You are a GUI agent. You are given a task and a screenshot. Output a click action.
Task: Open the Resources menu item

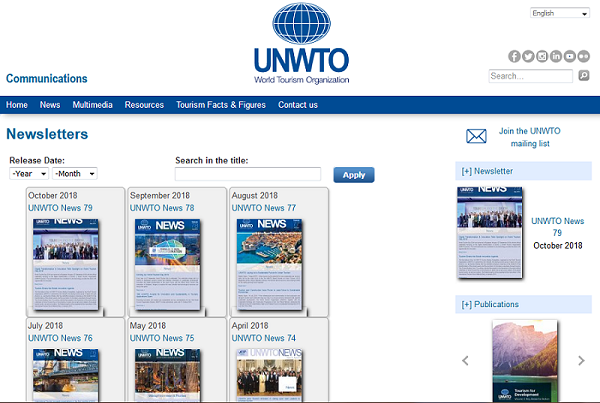point(144,105)
